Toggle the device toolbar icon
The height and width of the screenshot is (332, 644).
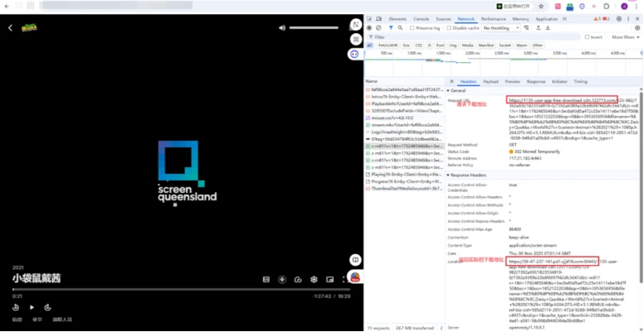379,19
